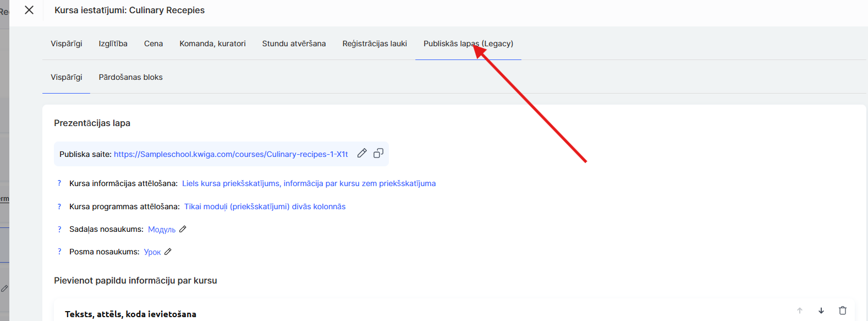Screen dimensions: 868x321
Task: Select the Pārdošanas bloks sub-tab
Action: 130,77
